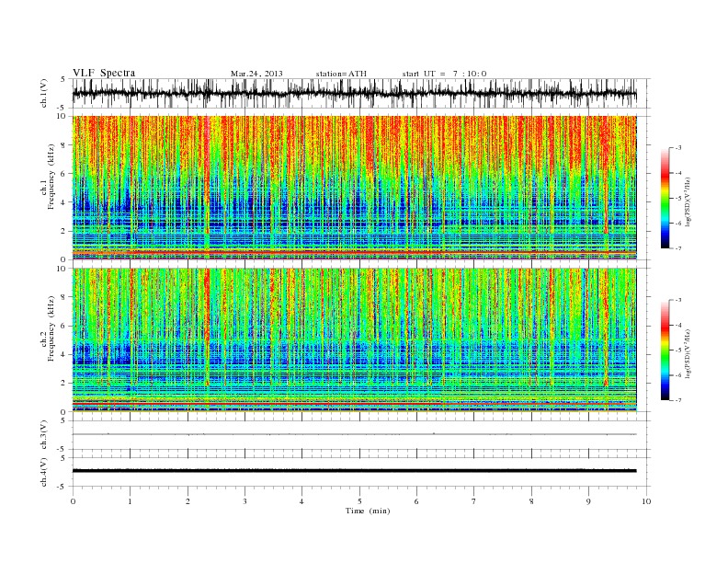Click the '10' tick on the time axis
The image size is (728, 563).
tap(646, 501)
